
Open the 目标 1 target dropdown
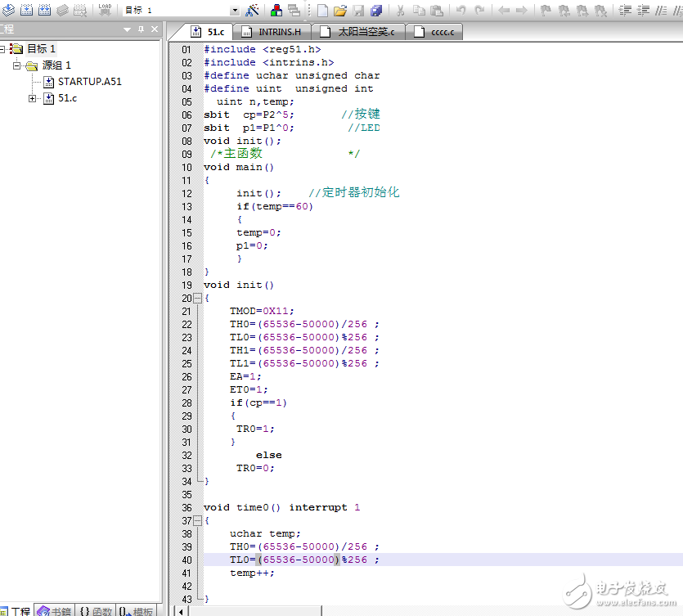coord(235,11)
